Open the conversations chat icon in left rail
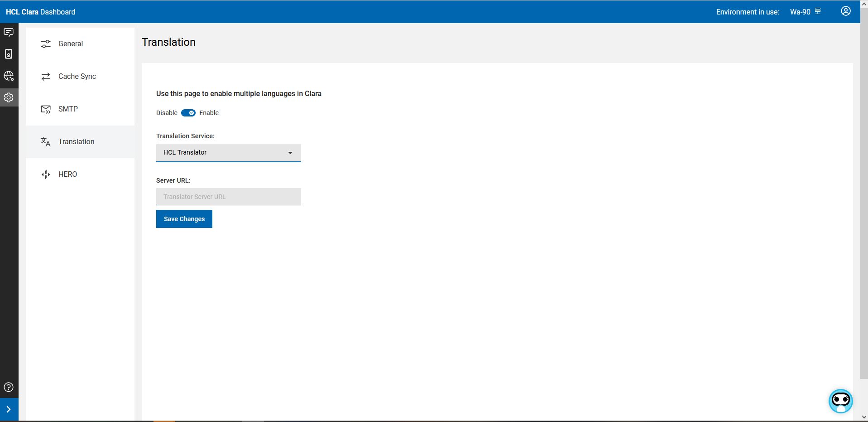Image resolution: width=868 pixels, height=422 pixels. click(x=9, y=32)
